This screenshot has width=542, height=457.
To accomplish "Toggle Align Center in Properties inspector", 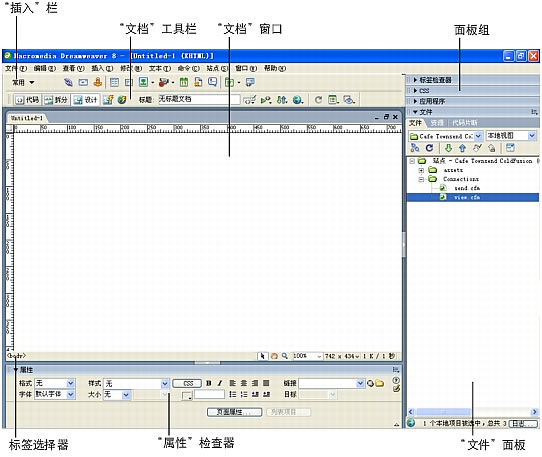I will point(244,383).
